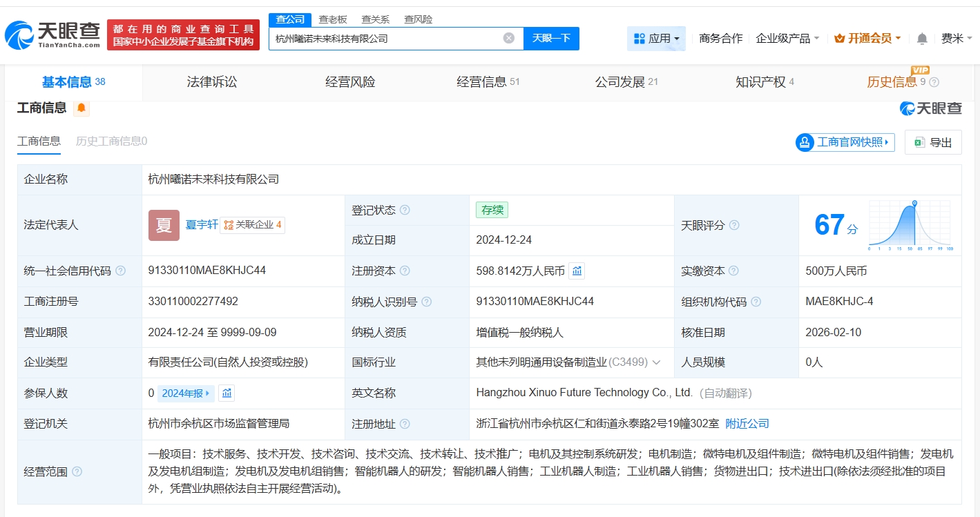Select the 历史工商信息 sub-tab

click(x=111, y=142)
